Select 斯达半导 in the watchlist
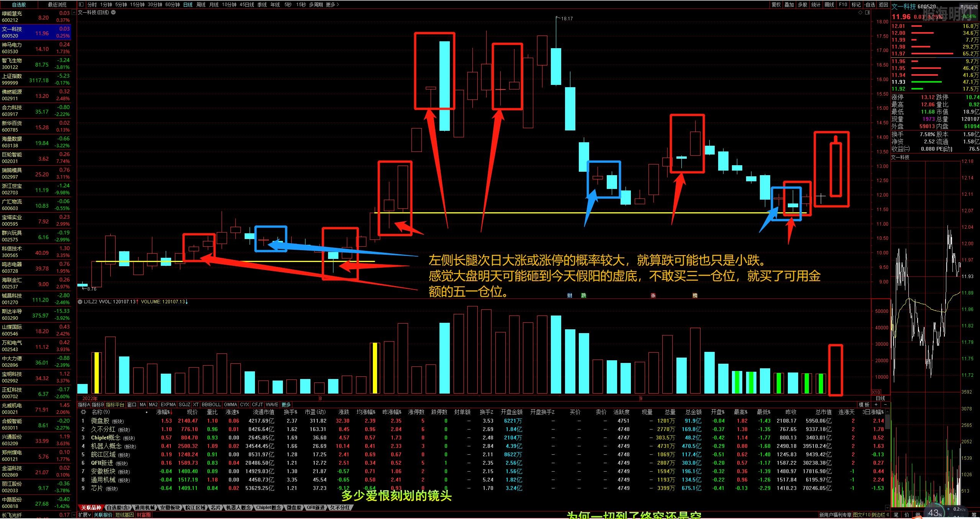This screenshot has height=519, width=980. pyautogui.click(x=36, y=314)
